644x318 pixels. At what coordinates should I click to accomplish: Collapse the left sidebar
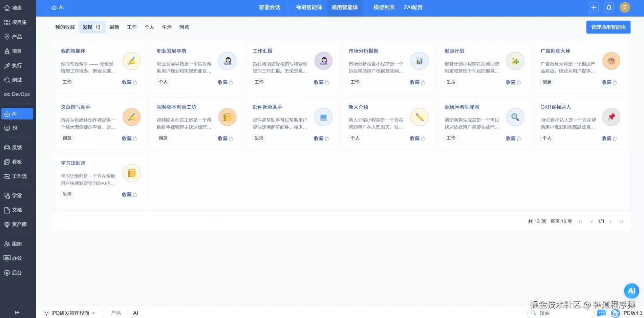pyautogui.click(x=17, y=313)
